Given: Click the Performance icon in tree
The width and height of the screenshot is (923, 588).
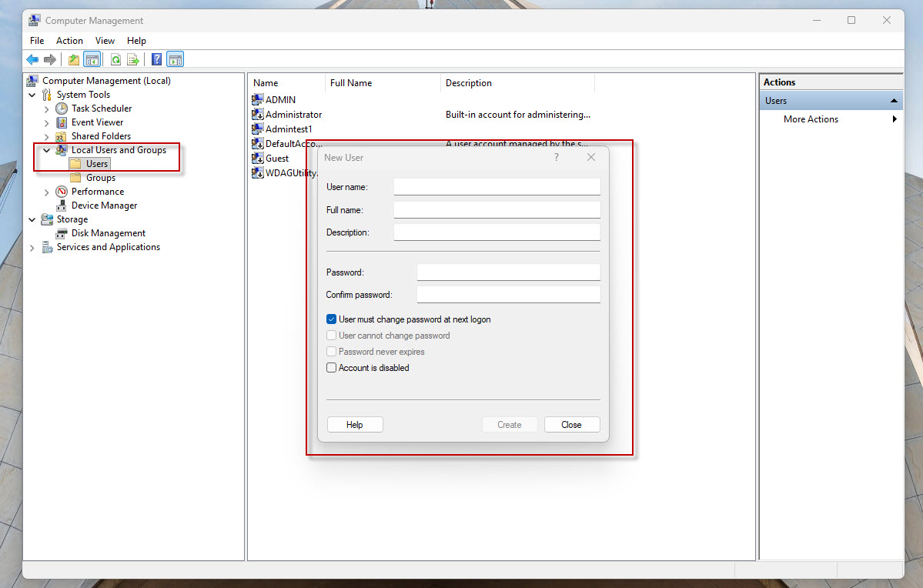Looking at the screenshot, I should pos(62,192).
